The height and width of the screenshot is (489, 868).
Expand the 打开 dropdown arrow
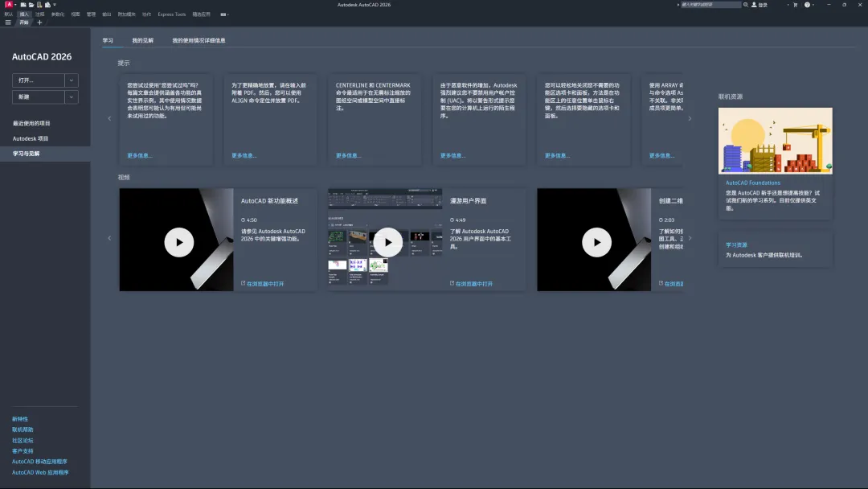point(72,80)
